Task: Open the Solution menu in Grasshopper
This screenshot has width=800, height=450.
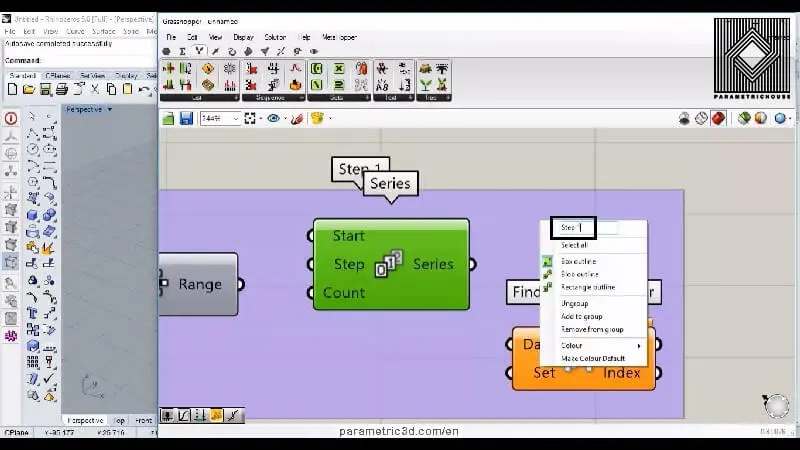Action: [x=274, y=37]
